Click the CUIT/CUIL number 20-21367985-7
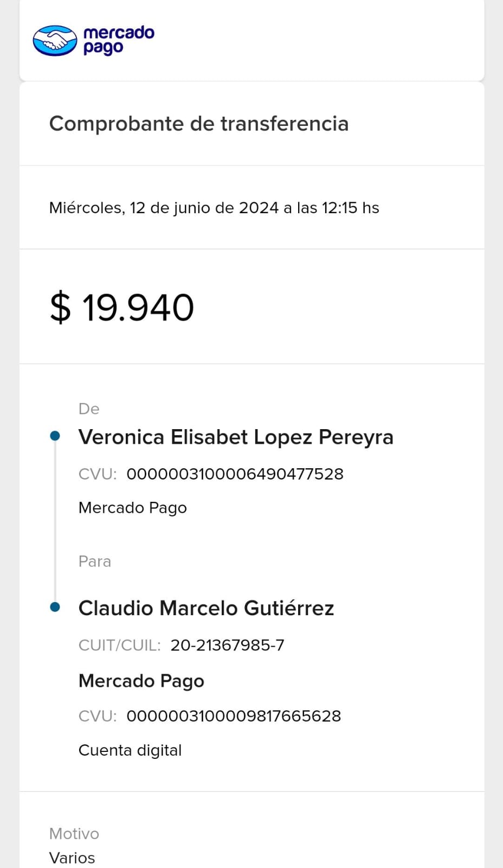503x868 pixels. 227,645
